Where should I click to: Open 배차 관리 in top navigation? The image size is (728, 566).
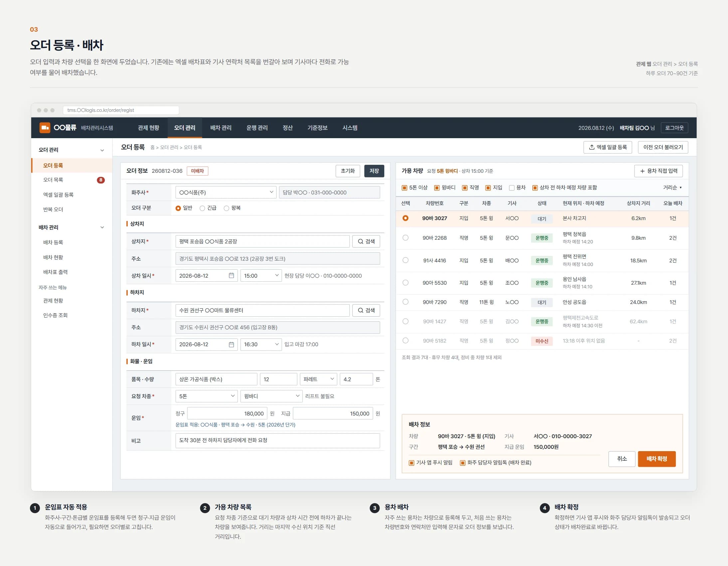pyautogui.click(x=221, y=128)
